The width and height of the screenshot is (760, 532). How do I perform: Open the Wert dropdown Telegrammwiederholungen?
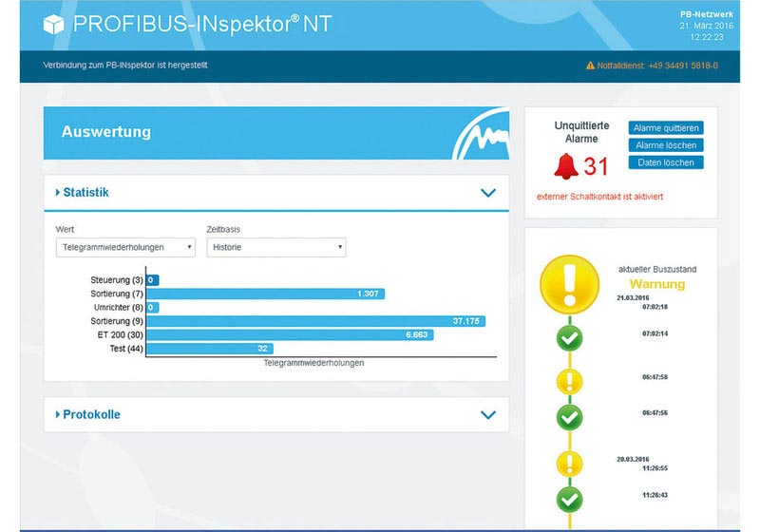pyautogui.click(x=125, y=247)
